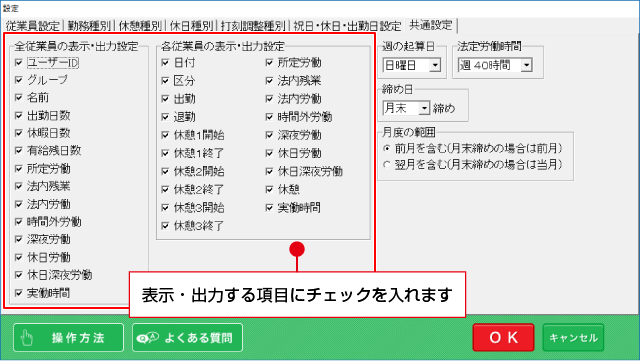640x362 pixels.
Task: Uncheck 休暇日数 checkbox
Action: pos(19,133)
